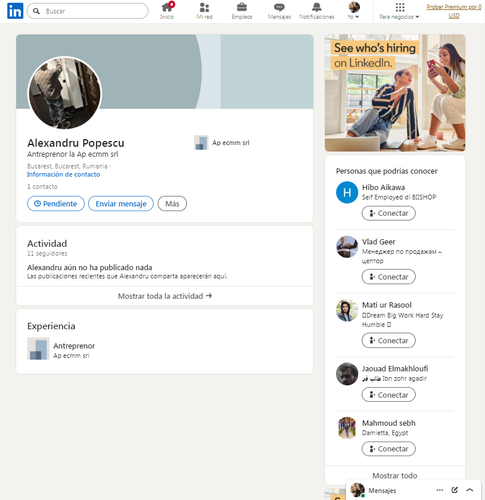Click the Mensajes panel title
This screenshot has width=485, height=500.
[382, 490]
